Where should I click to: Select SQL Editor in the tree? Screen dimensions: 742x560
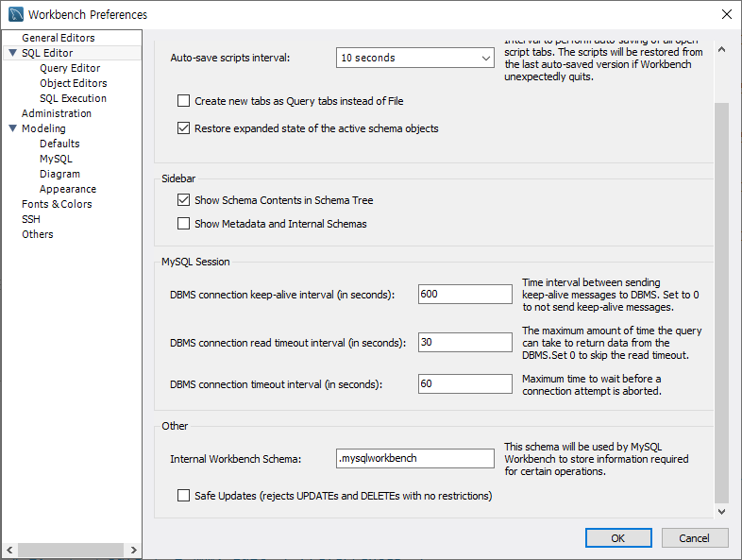click(47, 53)
